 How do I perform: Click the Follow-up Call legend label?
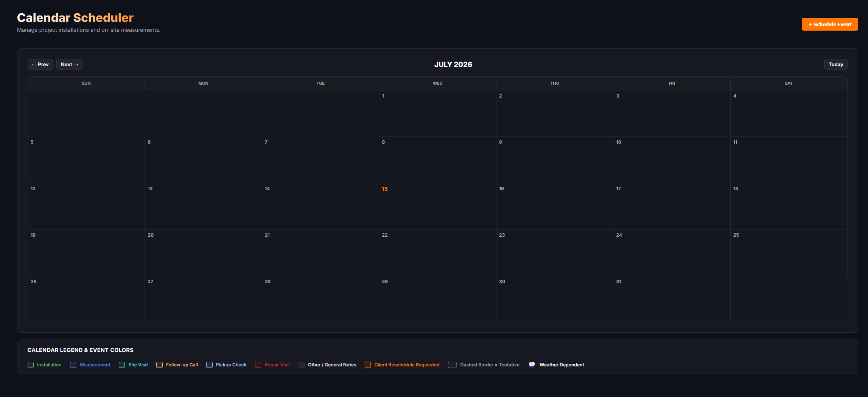pos(182,365)
